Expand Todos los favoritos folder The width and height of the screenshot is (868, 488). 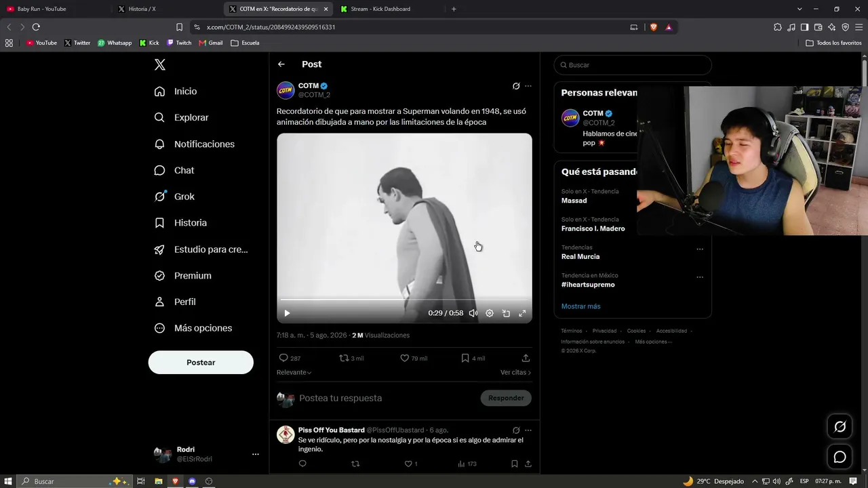(x=833, y=43)
